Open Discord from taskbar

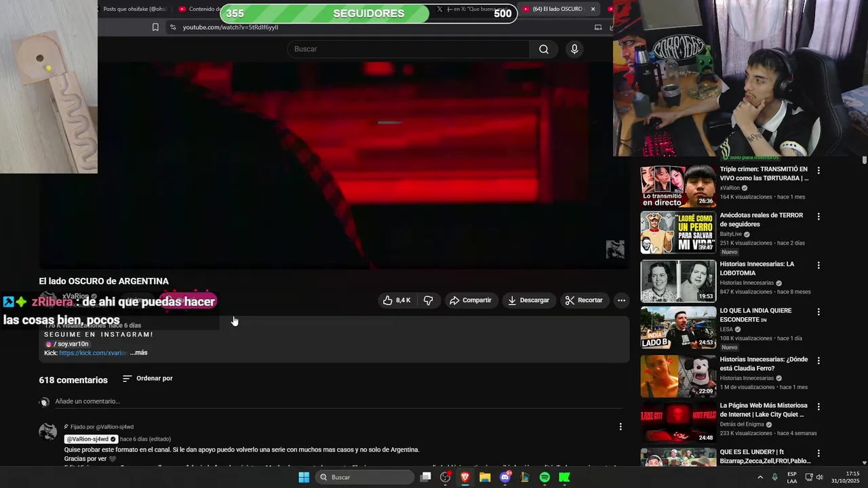tap(505, 477)
